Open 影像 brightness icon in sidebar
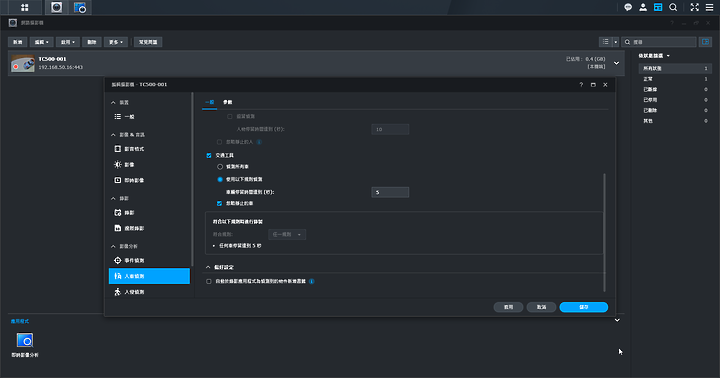720x378 pixels. [x=118, y=164]
